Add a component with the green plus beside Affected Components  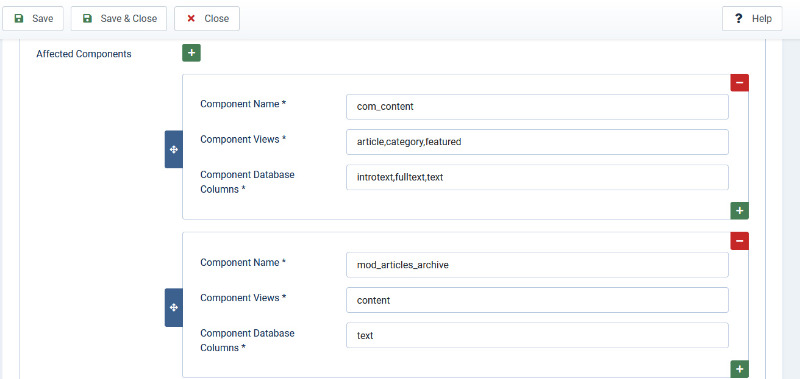coord(191,53)
